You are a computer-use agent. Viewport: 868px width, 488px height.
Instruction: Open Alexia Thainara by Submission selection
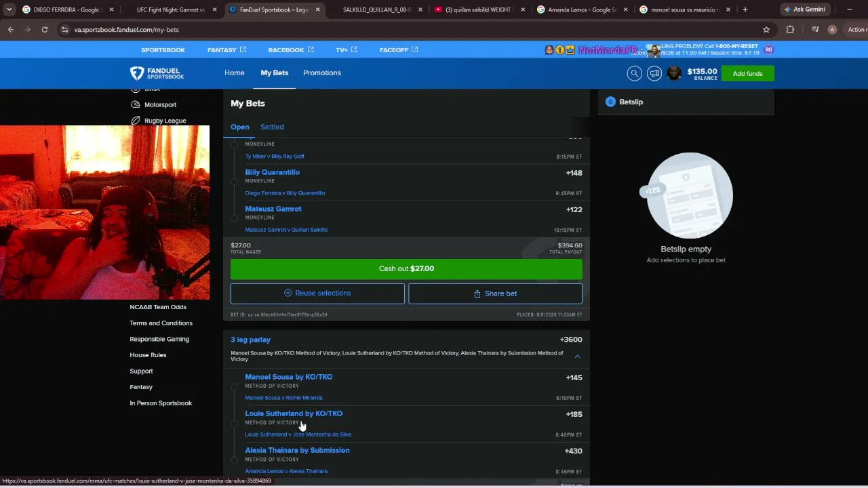pos(297,450)
